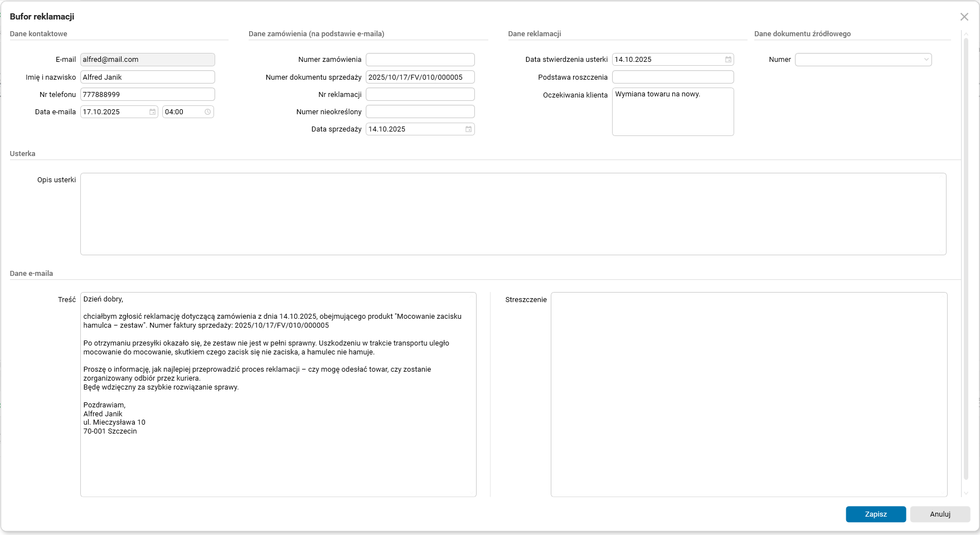The image size is (980, 535).
Task: Open calendar picker for Data sprzedaży
Action: point(468,129)
